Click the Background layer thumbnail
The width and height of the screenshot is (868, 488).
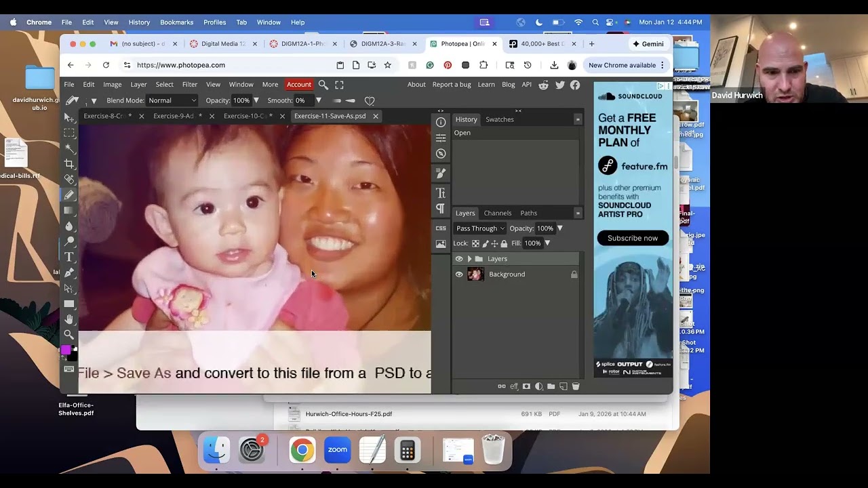click(x=475, y=274)
